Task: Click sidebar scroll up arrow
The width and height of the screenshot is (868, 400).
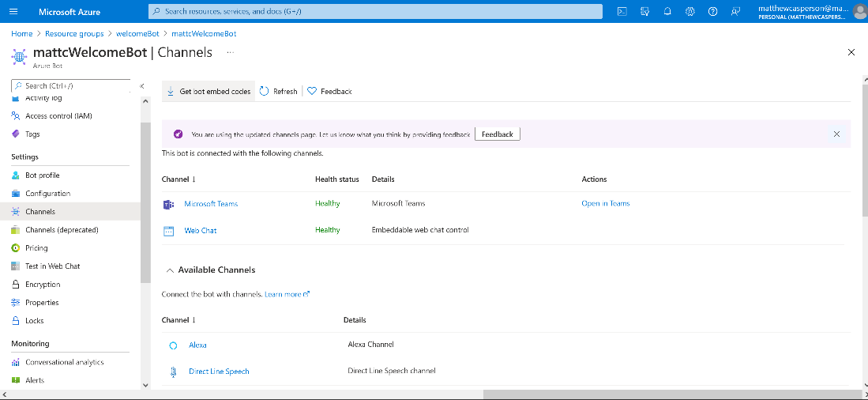Action: coord(145,101)
